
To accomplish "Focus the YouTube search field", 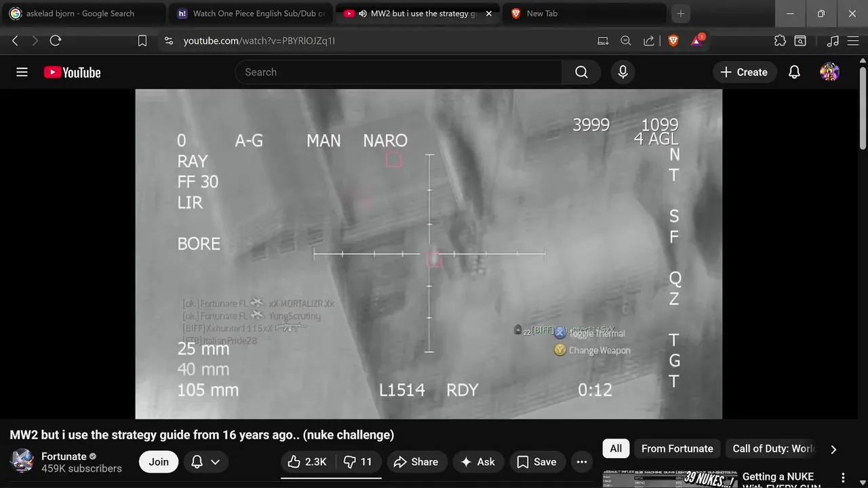I will click(x=399, y=72).
